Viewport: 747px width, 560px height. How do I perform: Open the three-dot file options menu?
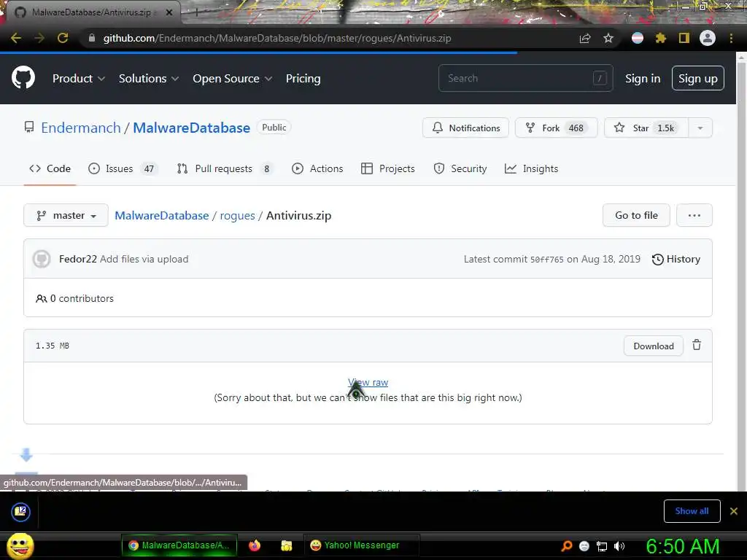(x=694, y=215)
